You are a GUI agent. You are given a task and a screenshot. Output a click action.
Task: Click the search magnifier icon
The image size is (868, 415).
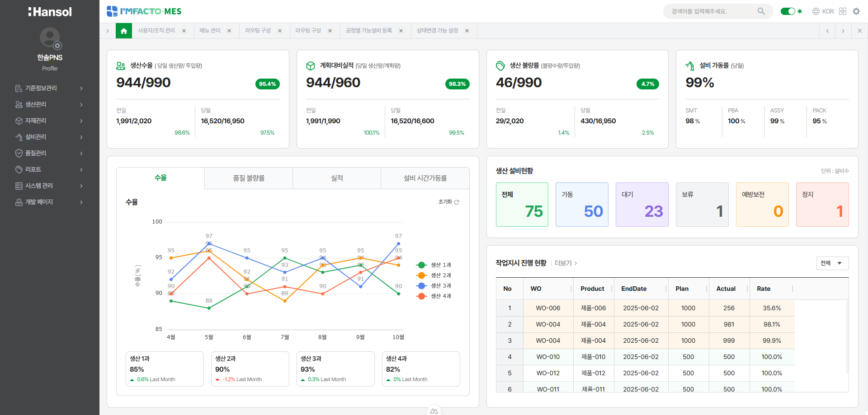(761, 11)
